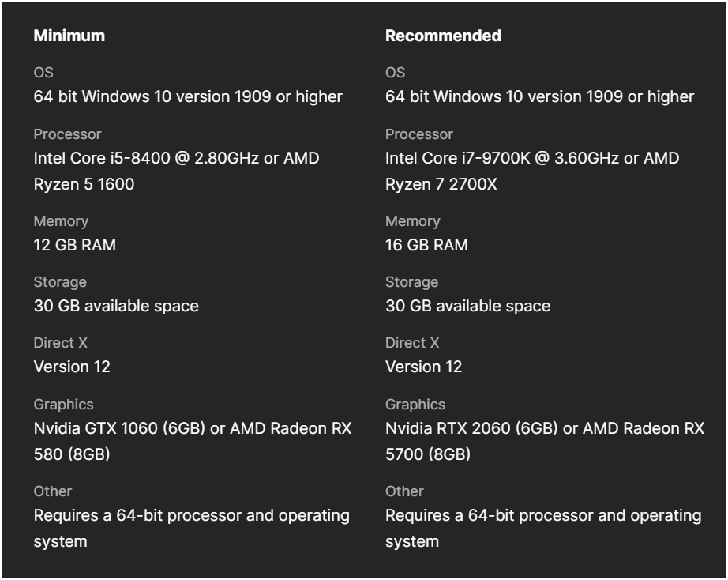Click the Version 12 under Recommended Direct X
Viewport: 728px width, 580px height.
(424, 367)
